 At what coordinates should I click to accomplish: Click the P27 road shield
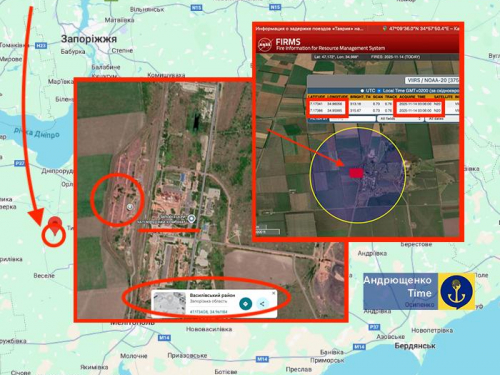[20, 163]
